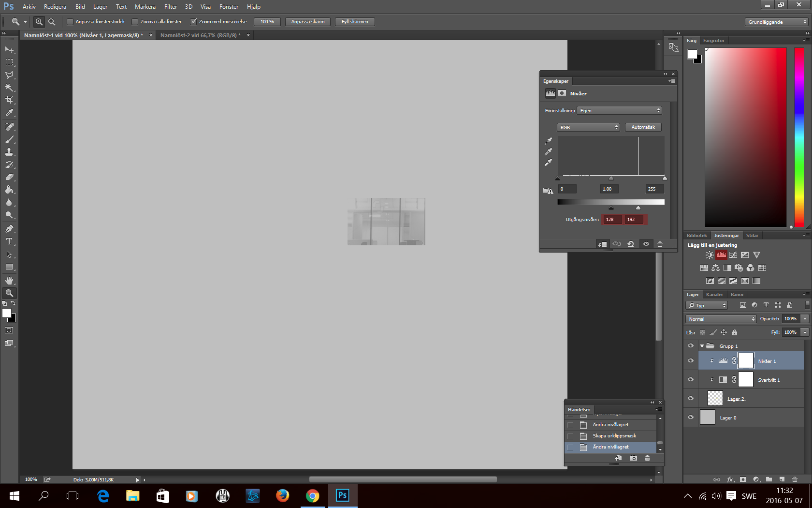The image size is (812, 508).
Task: Add a Levels adjustment from Justeringar panel
Action: pos(721,254)
